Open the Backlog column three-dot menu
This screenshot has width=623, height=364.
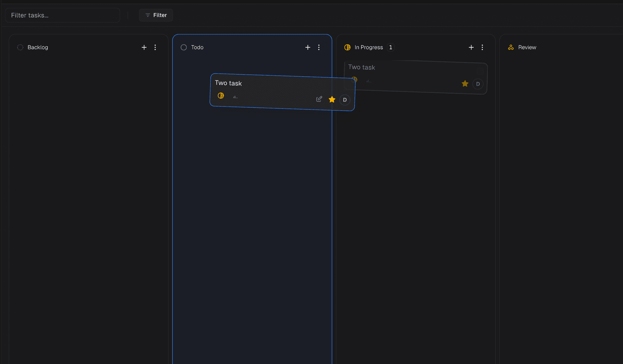[155, 47]
